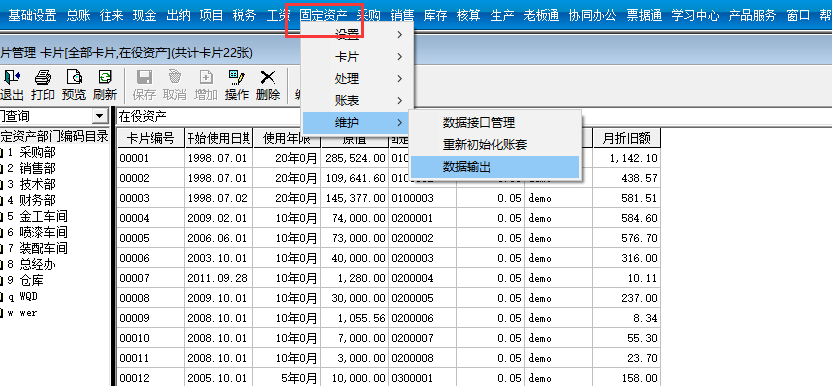
Task: Select 总经办 in department tree
Action: tap(37, 264)
